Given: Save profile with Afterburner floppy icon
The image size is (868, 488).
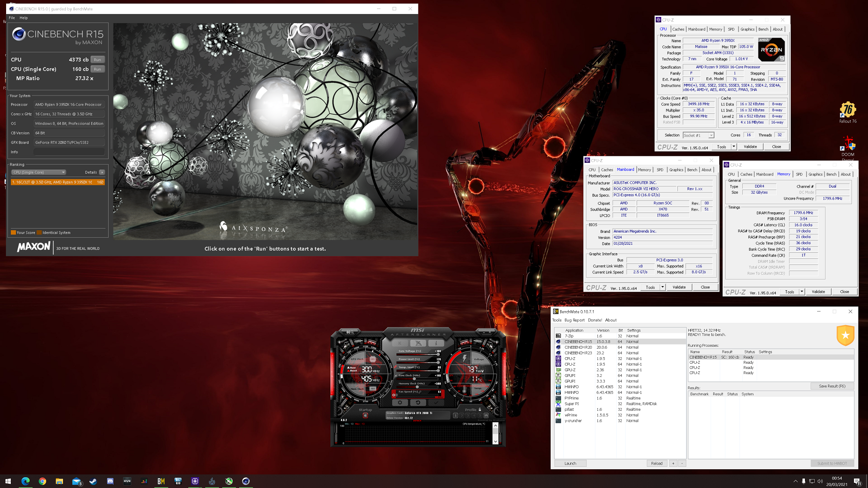Looking at the screenshot, I should point(486,416).
